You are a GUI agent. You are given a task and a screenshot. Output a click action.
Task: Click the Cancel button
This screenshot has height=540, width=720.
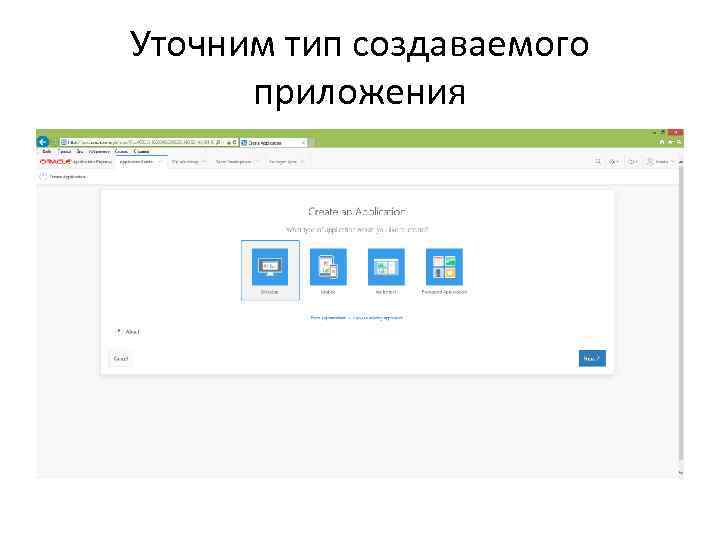tap(121, 359)
